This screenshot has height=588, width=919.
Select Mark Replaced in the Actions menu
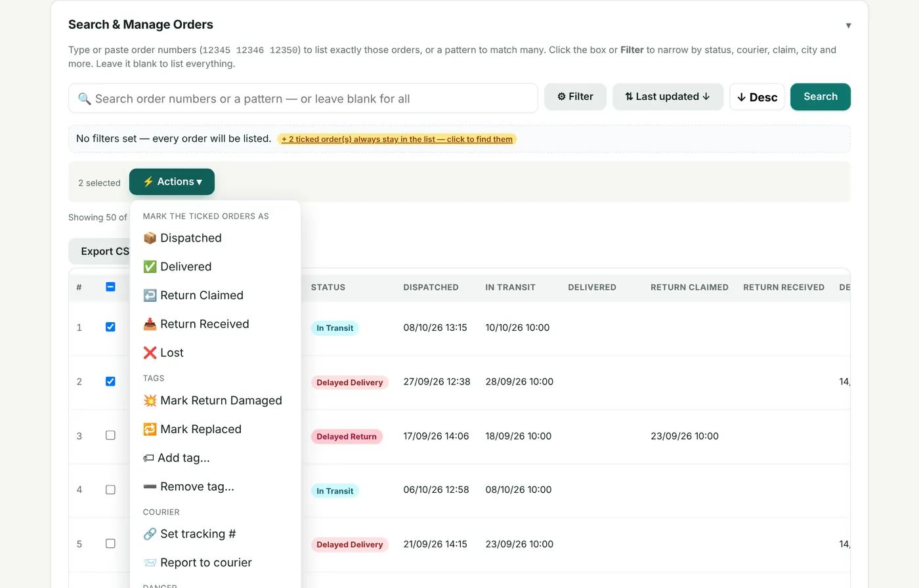215,429
